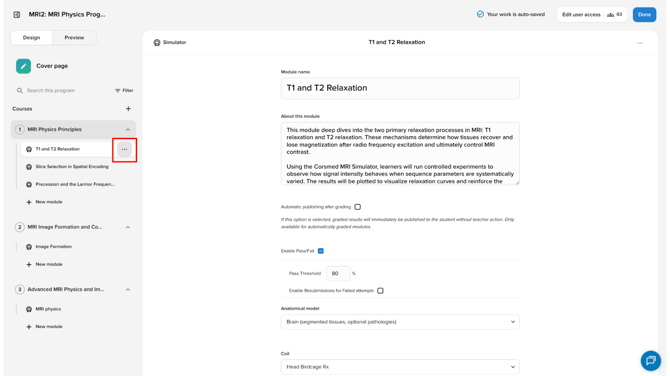
Task: Select the Image Formation module
Action: point(53,247)
